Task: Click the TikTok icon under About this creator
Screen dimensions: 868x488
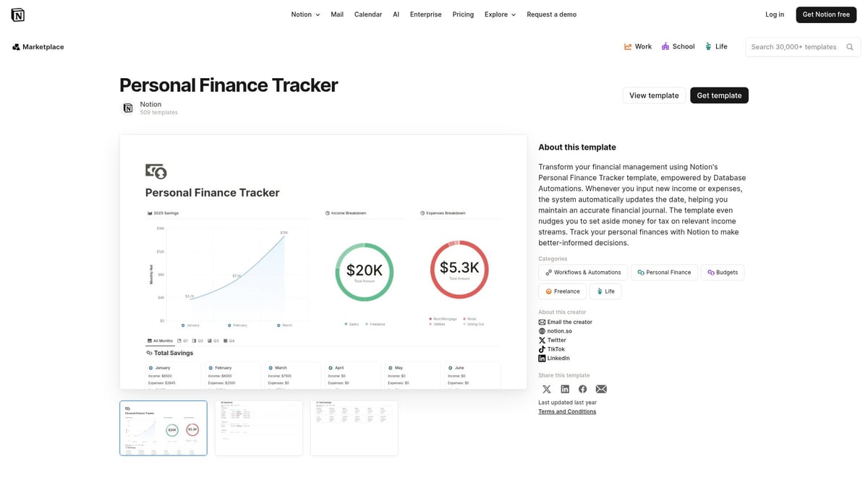Action: click(541, 348)
